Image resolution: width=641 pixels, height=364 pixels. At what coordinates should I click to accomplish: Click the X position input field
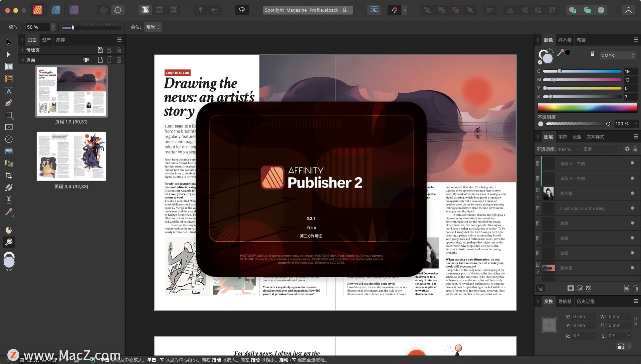[x=584, y=317]
